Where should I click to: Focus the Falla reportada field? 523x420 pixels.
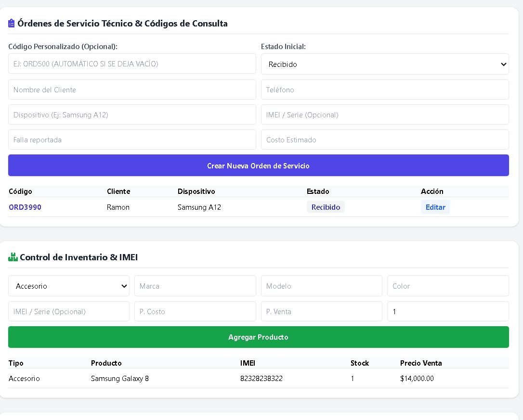pyautogui.click(x=132, y=140)
